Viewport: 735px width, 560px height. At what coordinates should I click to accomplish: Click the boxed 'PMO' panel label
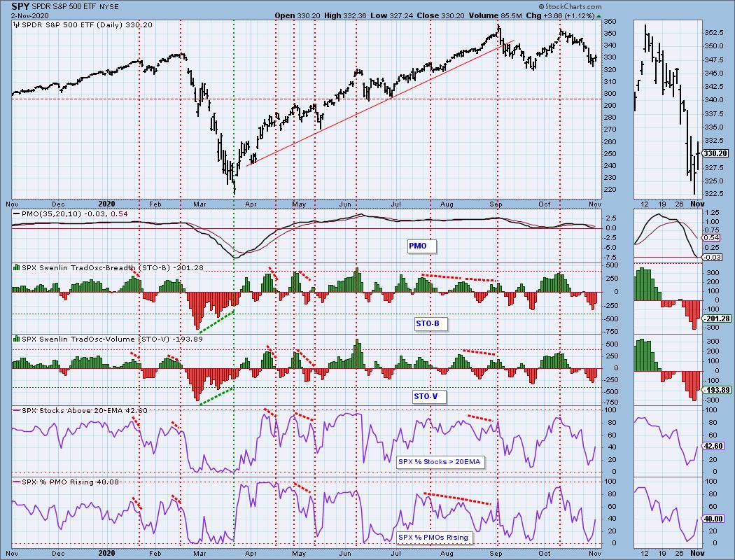(x=422, y=246)
